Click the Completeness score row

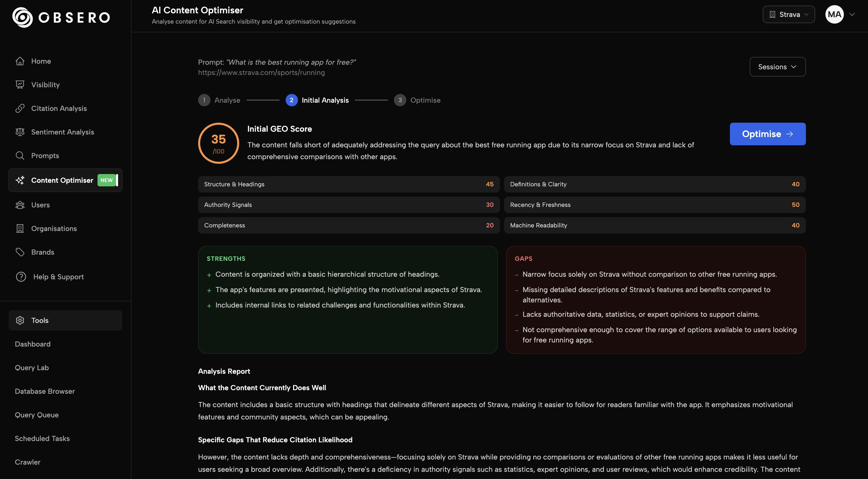[349, 225]
